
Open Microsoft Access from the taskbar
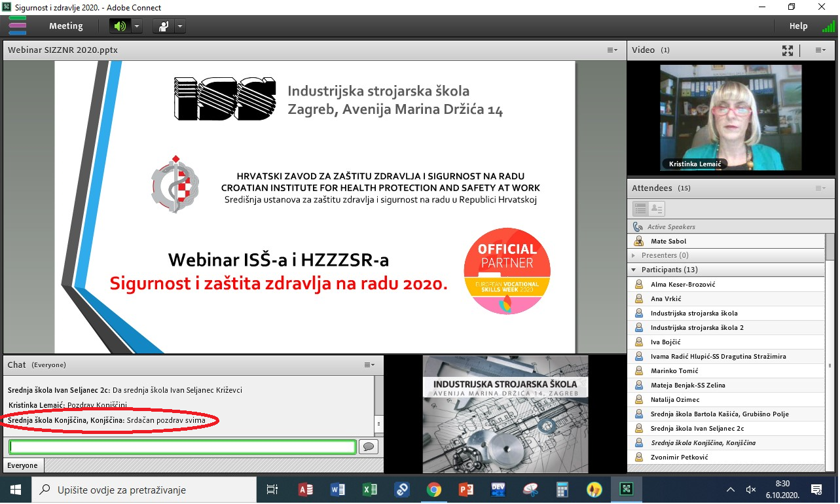[306, 489]
